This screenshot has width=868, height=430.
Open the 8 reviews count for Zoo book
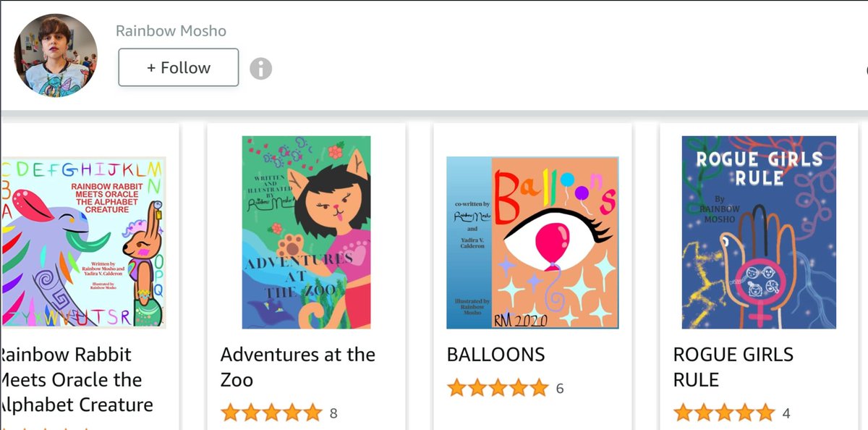pyautogui.click(x=333, y=414)
